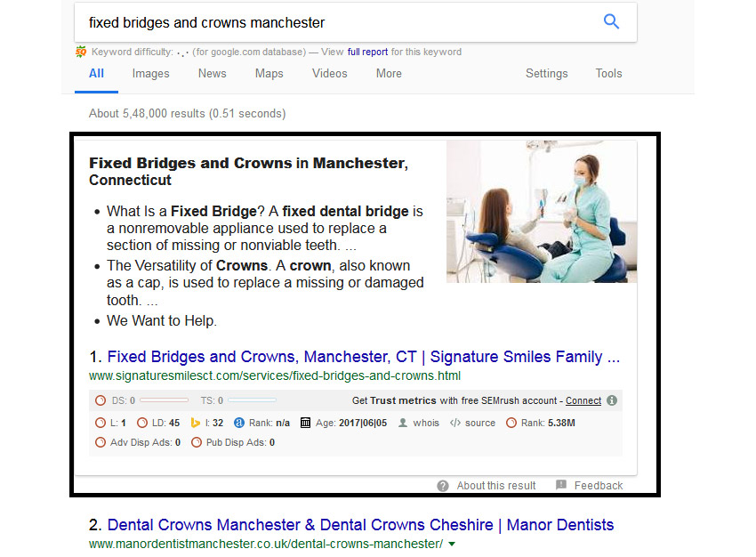Click the featured snippet heading text
756x557 pixels.
point(248,171)
